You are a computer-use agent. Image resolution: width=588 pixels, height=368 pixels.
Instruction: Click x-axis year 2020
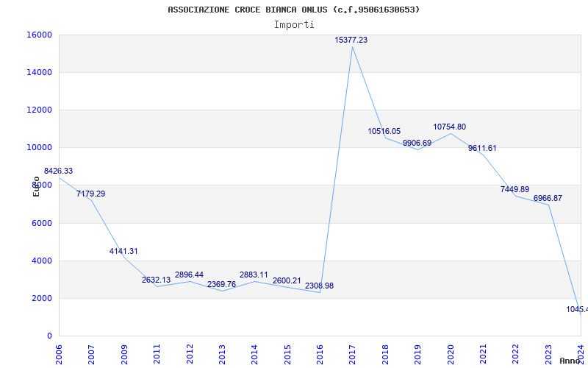[451, 354]
